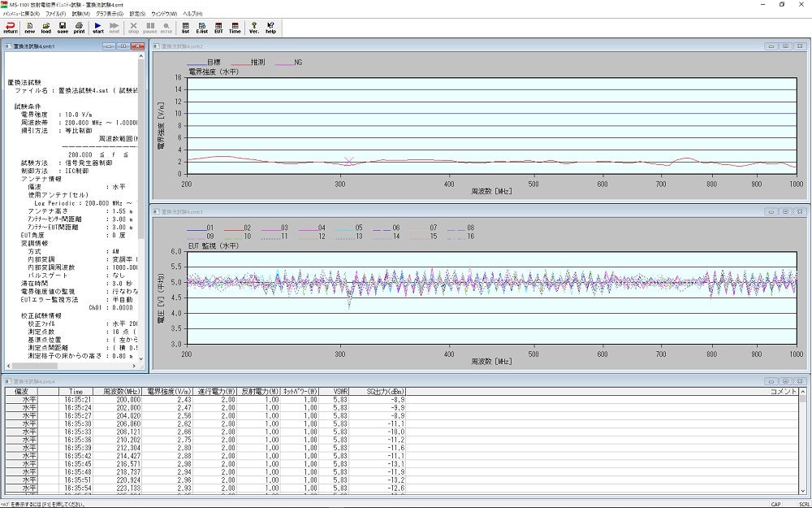Click the 反射電力(W) column header
The width and height of the screenshot is (812, 508).
tap(259, 392)
